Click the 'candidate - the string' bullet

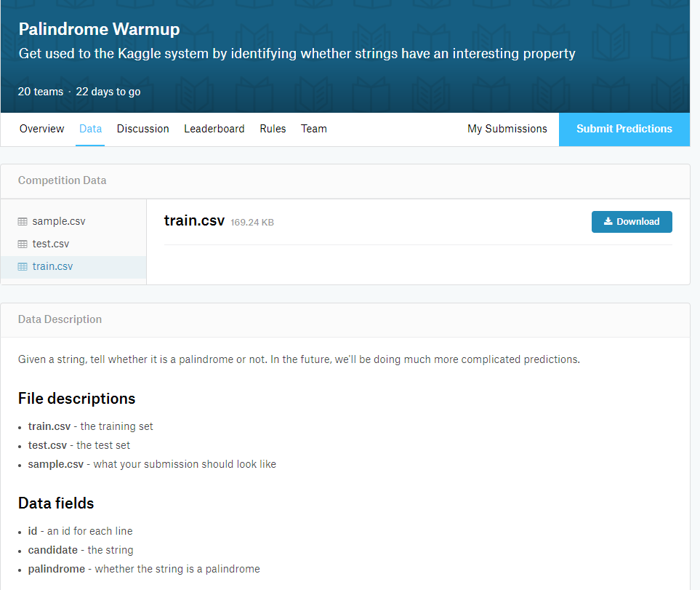pos(81,550)
